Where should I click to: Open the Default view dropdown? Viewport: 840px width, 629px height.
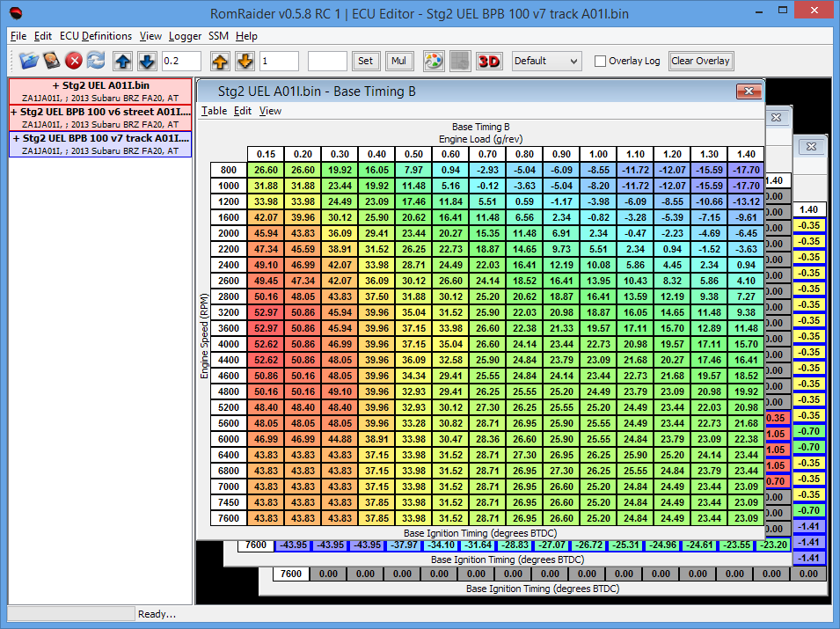point(546,61)
